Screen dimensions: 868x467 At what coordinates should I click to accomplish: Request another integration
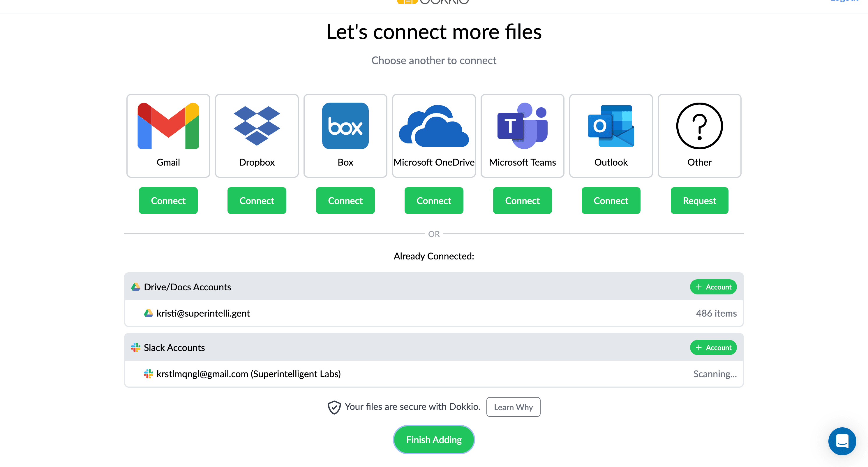point(700,201)
